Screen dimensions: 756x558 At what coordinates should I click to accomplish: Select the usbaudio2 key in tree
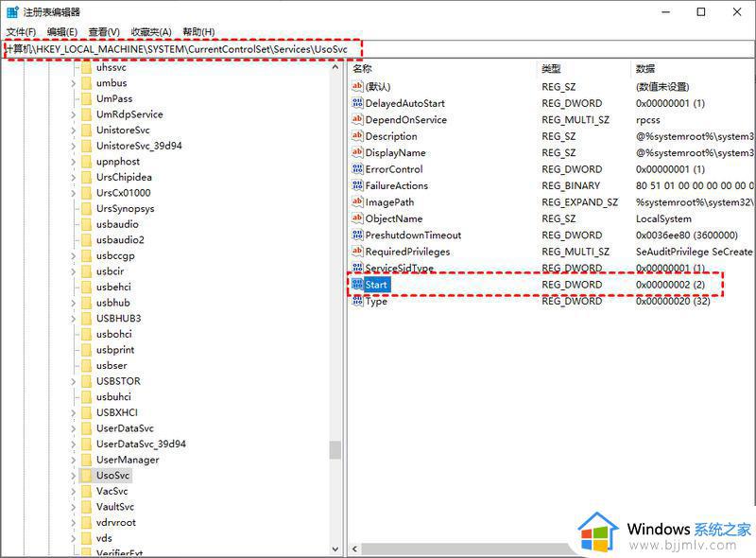pos(120,240)
